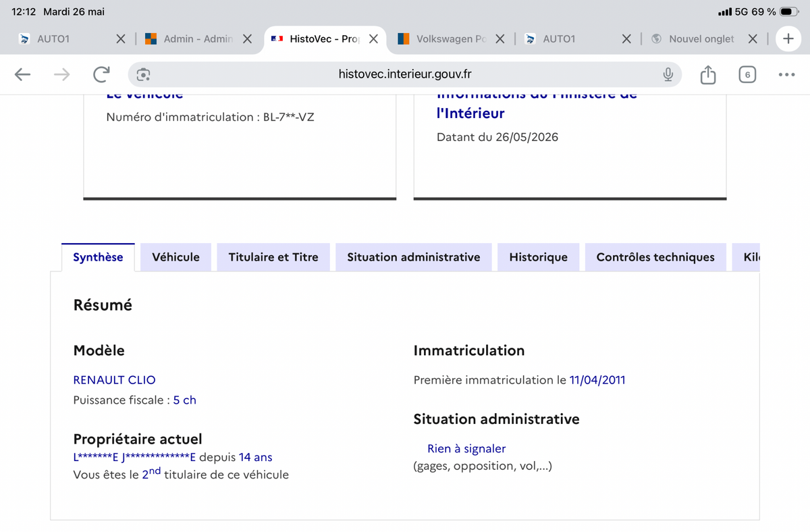Close the first AUTO1 tab
Viewport: 810px width, 532px height.
click(x=120, y=39)
